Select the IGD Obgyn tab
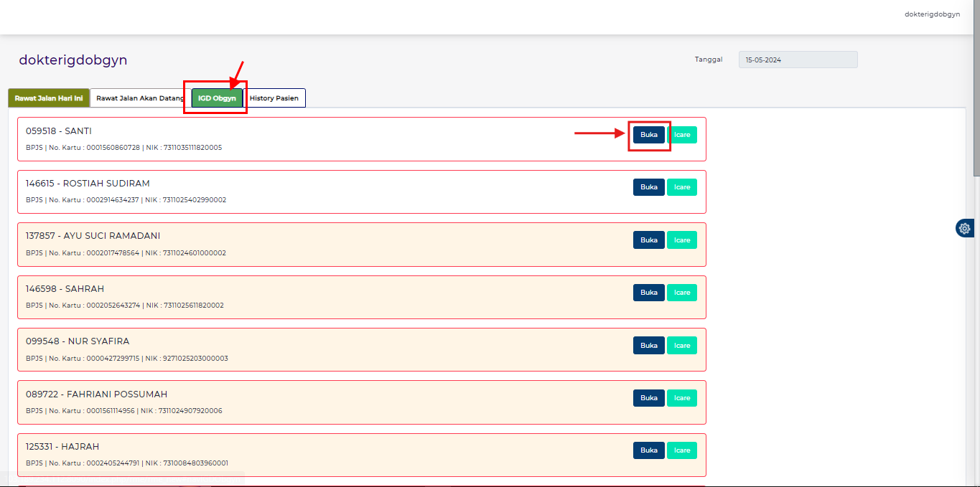 [x=217, y=98]
